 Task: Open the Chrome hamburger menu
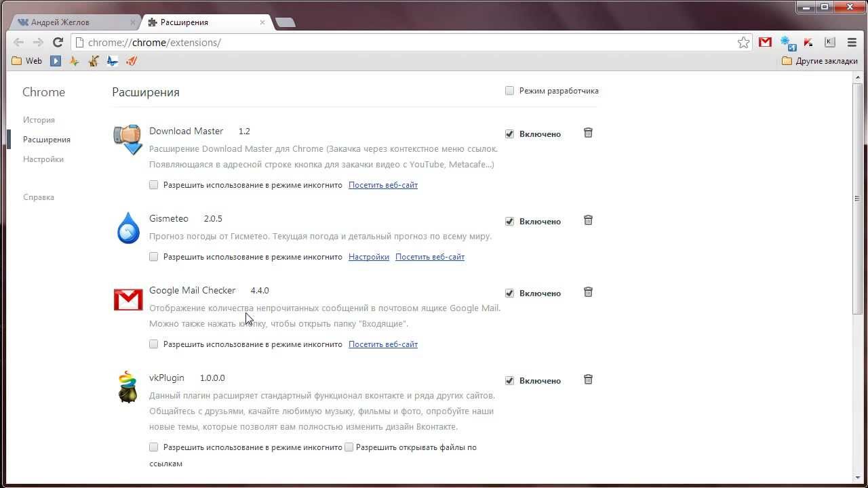coord(852,42)
